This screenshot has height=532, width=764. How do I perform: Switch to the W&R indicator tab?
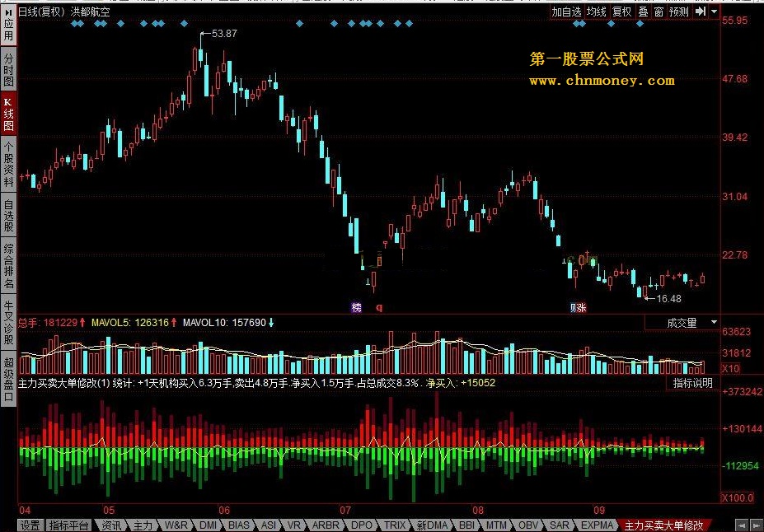pyautogui.click(x=176, y=525)
